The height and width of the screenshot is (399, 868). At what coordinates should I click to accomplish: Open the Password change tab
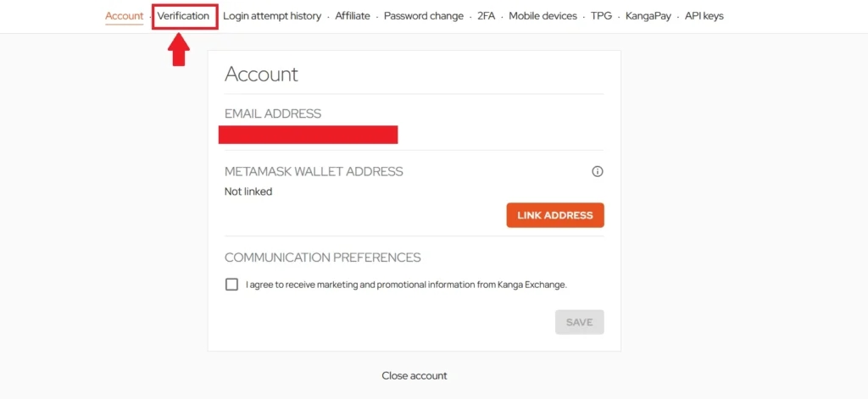pyautogui.click(x=424, y=16)
